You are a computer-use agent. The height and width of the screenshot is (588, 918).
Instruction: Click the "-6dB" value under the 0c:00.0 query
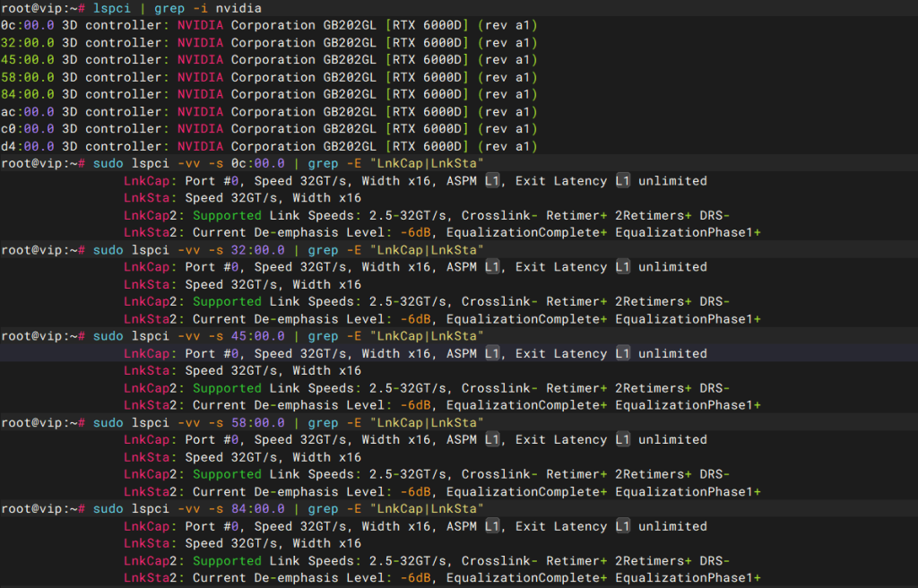pos(419,232)
